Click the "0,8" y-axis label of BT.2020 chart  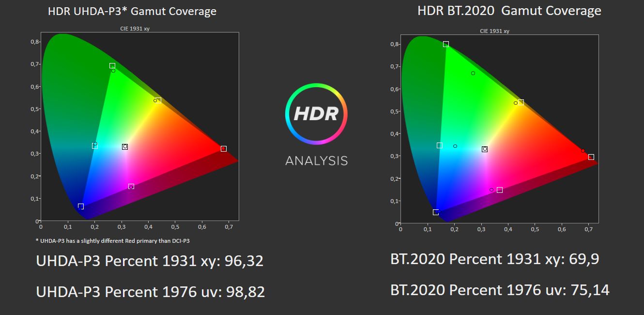(394, 44)
